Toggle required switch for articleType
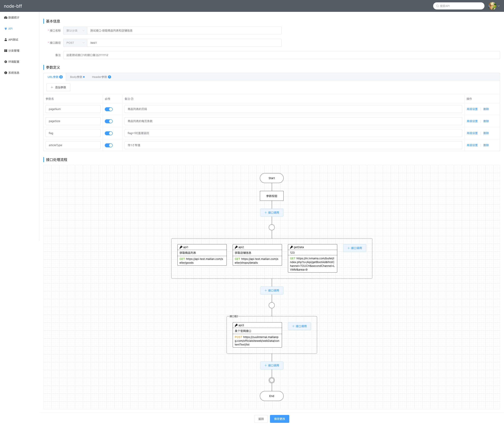The image size is (504, 425). 109,146
